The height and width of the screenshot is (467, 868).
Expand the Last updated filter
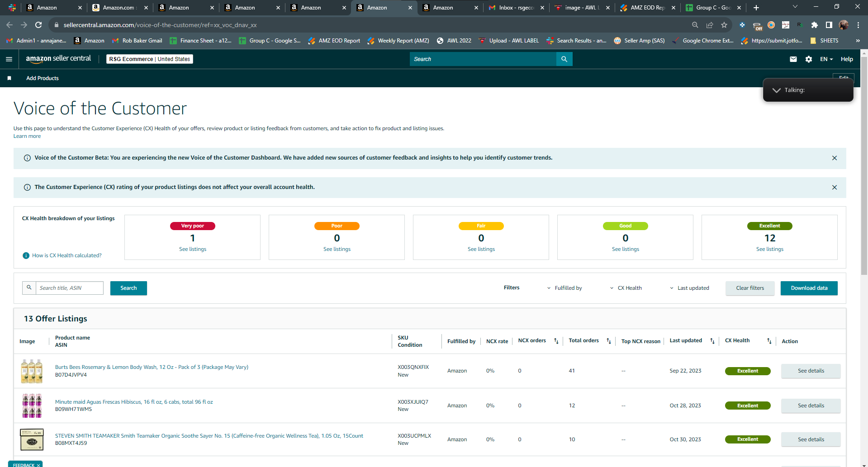coord(689,288)
